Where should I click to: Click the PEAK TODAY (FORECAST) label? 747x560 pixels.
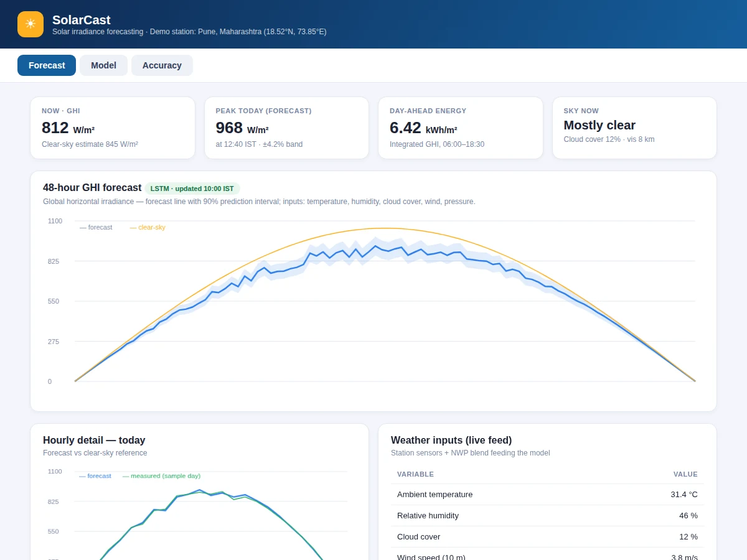point(263,111)
